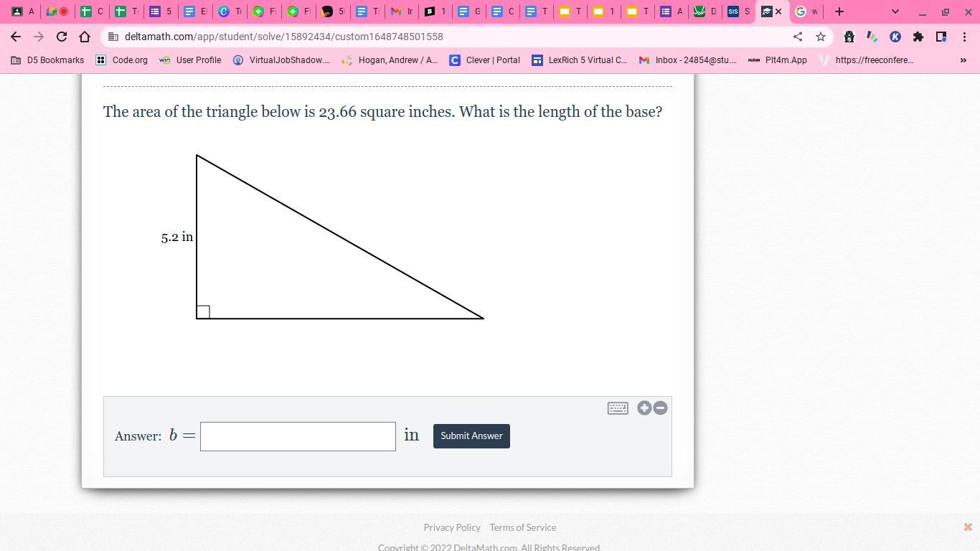Open the Terms of Service link

pos(523,527)
